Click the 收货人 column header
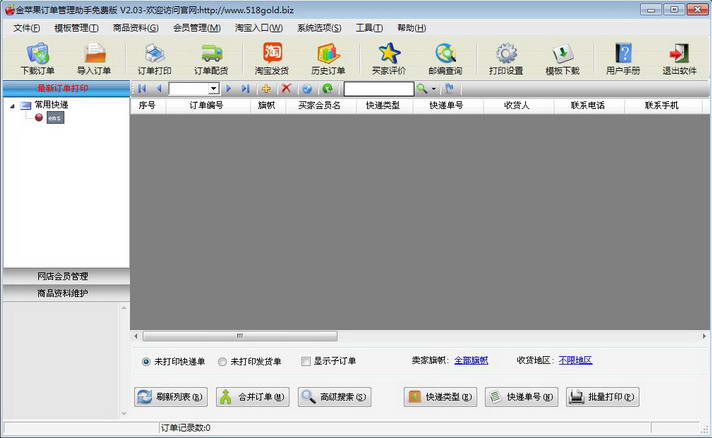Image resolution: width=712 pixels, height=438 pixels. [x=518, y=105]
